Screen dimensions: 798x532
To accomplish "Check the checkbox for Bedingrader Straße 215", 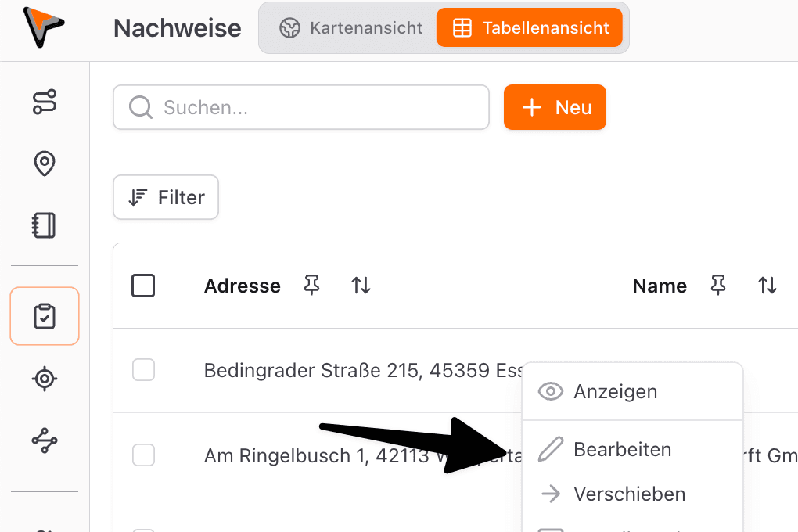I will tap(143, 370).
